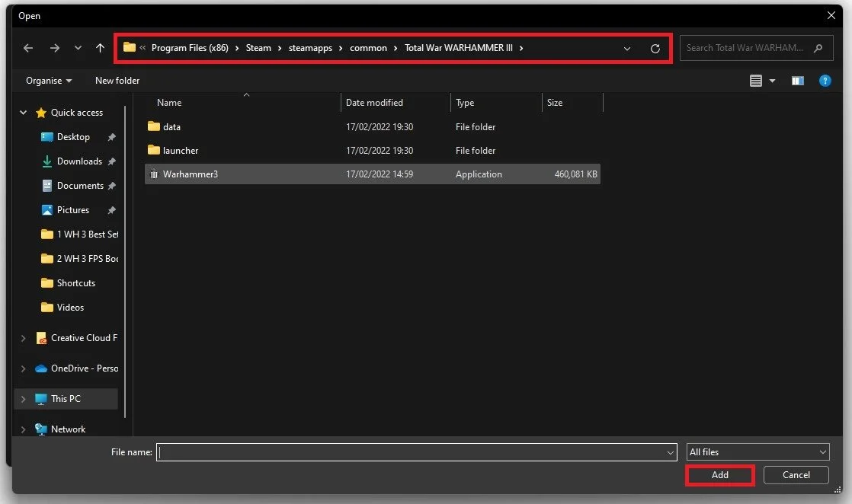Expand the This PC node
Image resolution: width=852 pixels, height=504 pixels.
23,399
